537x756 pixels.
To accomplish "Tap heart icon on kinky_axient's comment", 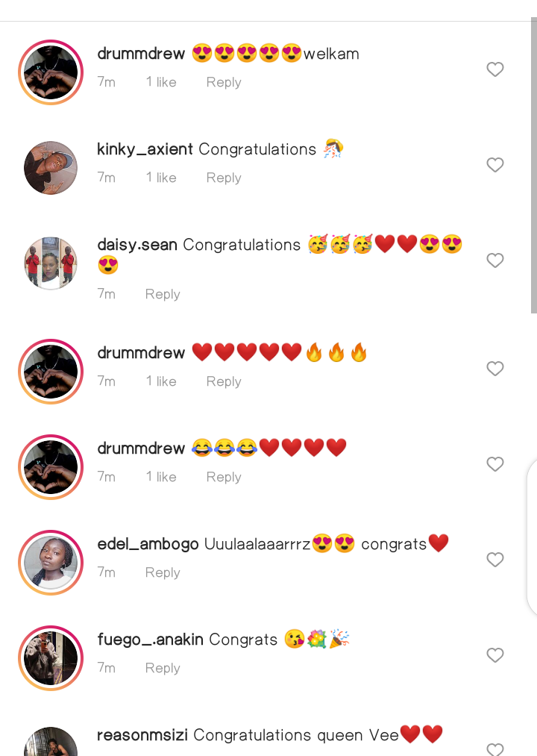I will pos(495,165).
